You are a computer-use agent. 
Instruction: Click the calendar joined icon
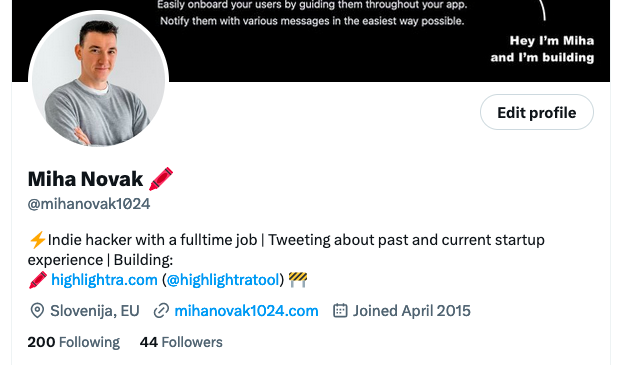click(x=340, y=311)
